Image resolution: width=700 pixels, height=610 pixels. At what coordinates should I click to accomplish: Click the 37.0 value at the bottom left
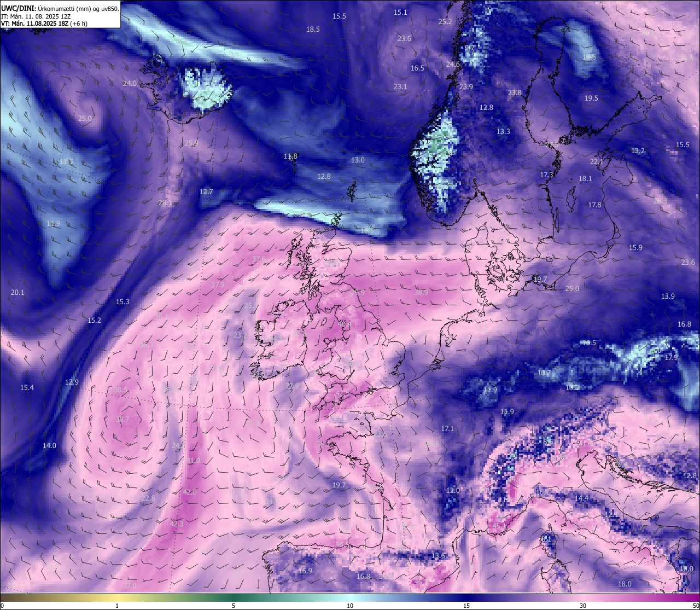click(x=129, y=586)
